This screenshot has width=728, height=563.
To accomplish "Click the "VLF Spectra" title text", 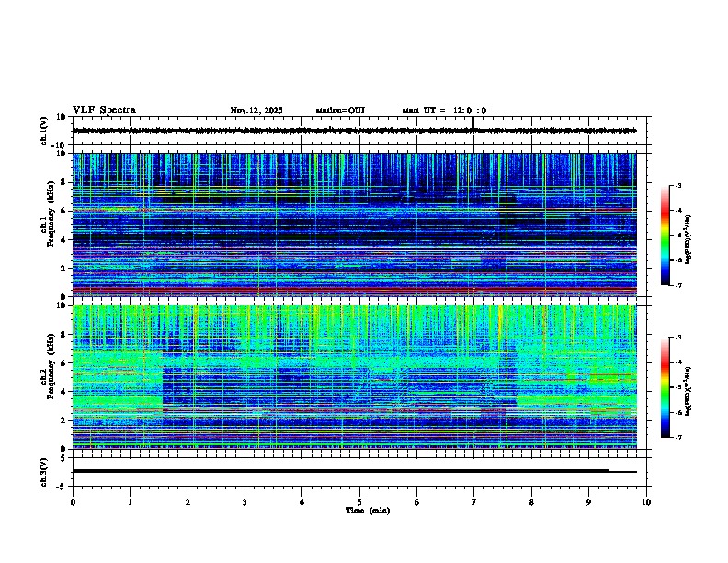I will tap(104, 110).
